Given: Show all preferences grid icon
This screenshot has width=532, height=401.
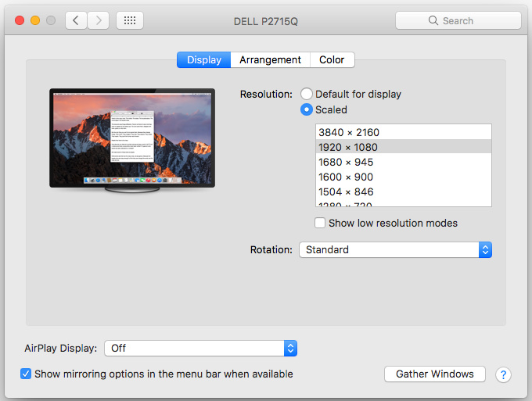Looking at the screenshot, I should click(130, 20).
